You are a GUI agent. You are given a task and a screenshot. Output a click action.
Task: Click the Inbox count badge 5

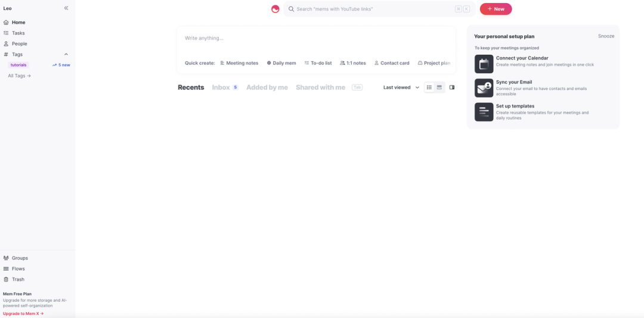[236, 88]
